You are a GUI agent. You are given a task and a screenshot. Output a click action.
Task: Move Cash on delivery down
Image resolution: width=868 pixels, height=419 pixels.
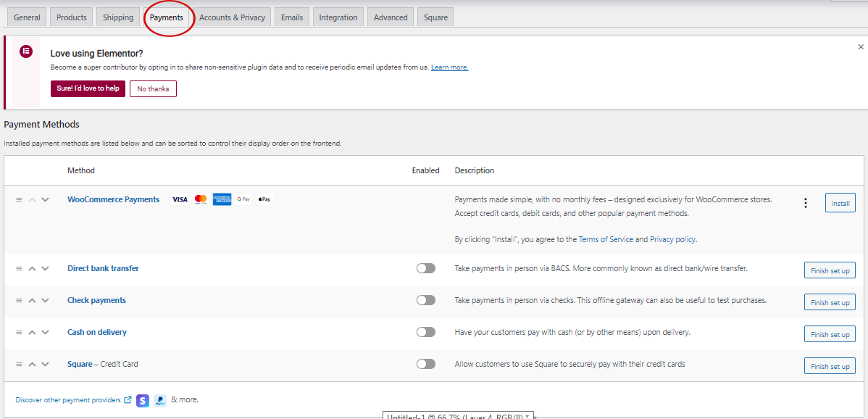click(x=46, y=333)
